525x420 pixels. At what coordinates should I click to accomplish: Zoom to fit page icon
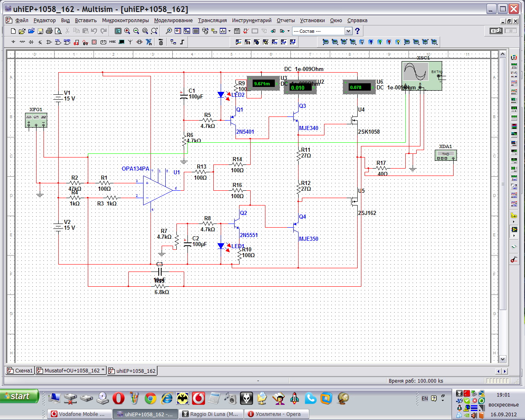tap(154, 31)
